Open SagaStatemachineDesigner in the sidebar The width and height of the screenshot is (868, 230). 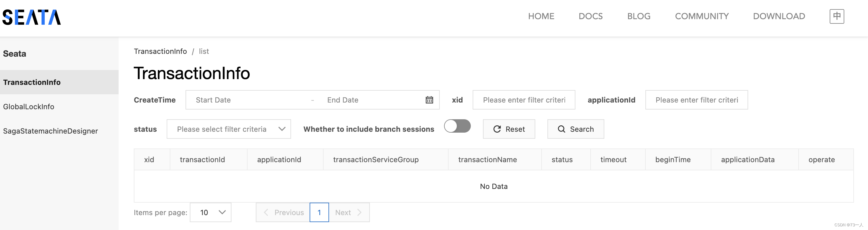[x=50, y=131]
